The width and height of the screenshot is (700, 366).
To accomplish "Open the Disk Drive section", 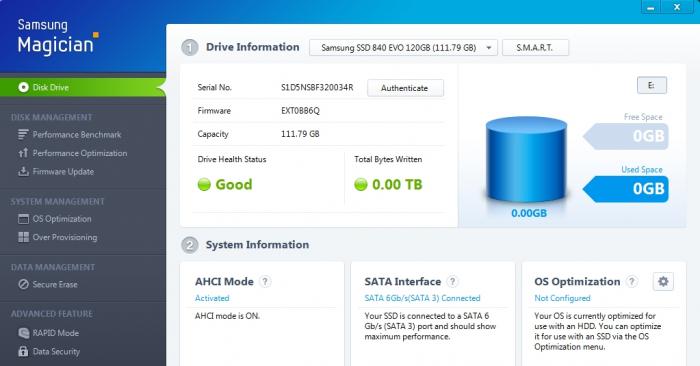I will [83, 87].
